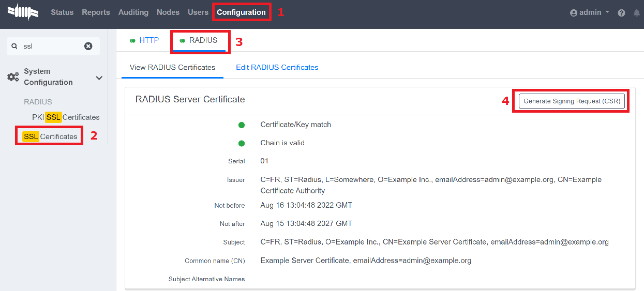This screenshot has width=644, height=291.
Task: Open the notifications bell icon
Action: tap(636, 13)
